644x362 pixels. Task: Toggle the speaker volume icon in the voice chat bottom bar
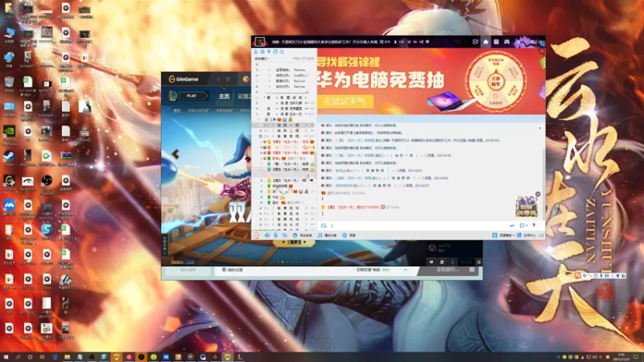(x=267, y=235)
